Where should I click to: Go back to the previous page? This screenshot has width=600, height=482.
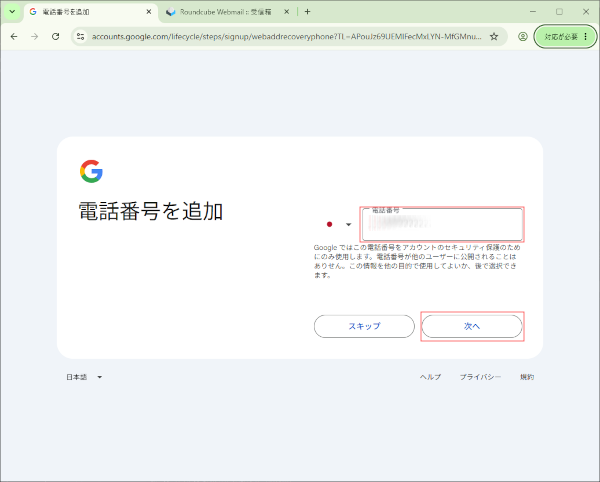(x=14, y=36)
